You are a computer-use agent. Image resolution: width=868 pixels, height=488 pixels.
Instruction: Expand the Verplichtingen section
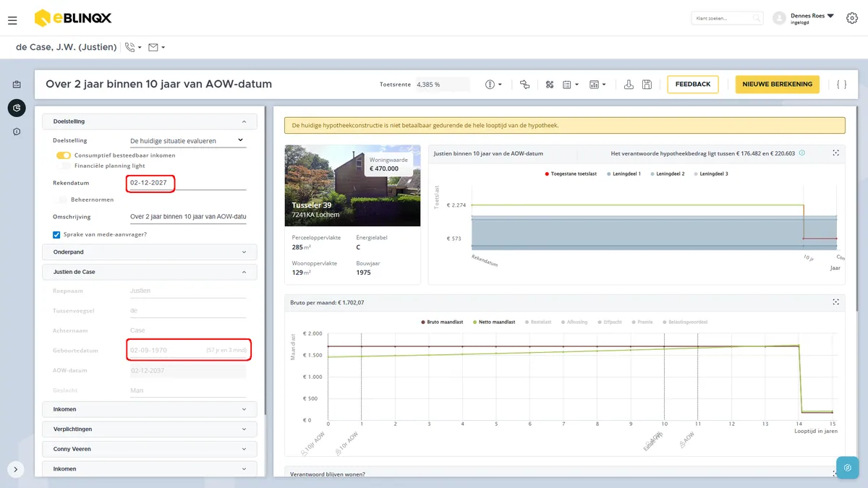150,429
